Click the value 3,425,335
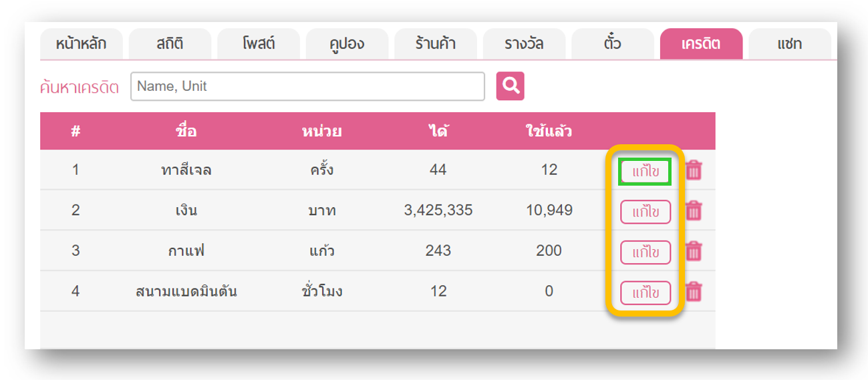 coord(438,211)
